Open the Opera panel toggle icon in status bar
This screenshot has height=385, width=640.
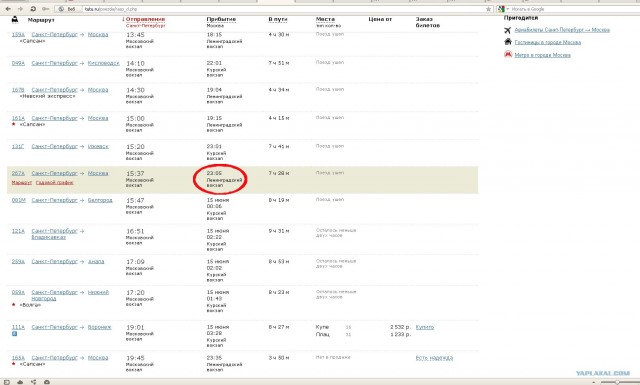tap(7, 382)
